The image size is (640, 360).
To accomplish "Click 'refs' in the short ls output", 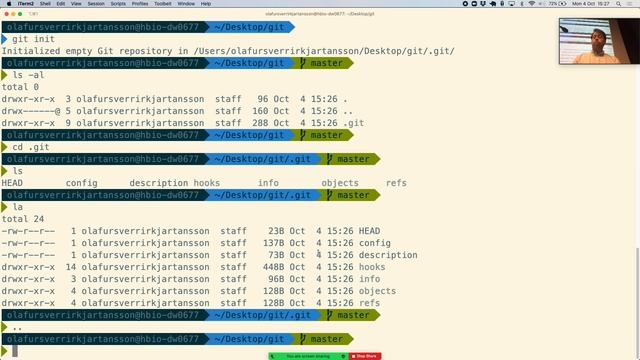I will [396, 183].
